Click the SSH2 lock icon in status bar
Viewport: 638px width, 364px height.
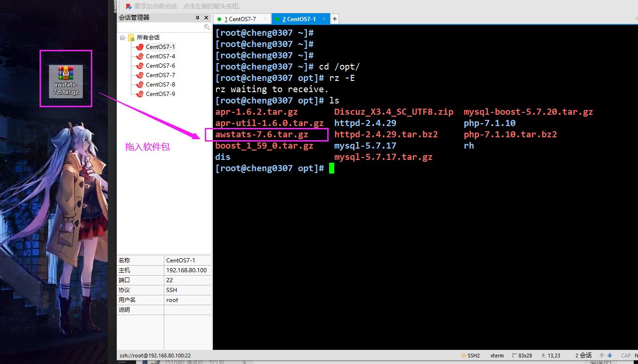tap(464, 356)
